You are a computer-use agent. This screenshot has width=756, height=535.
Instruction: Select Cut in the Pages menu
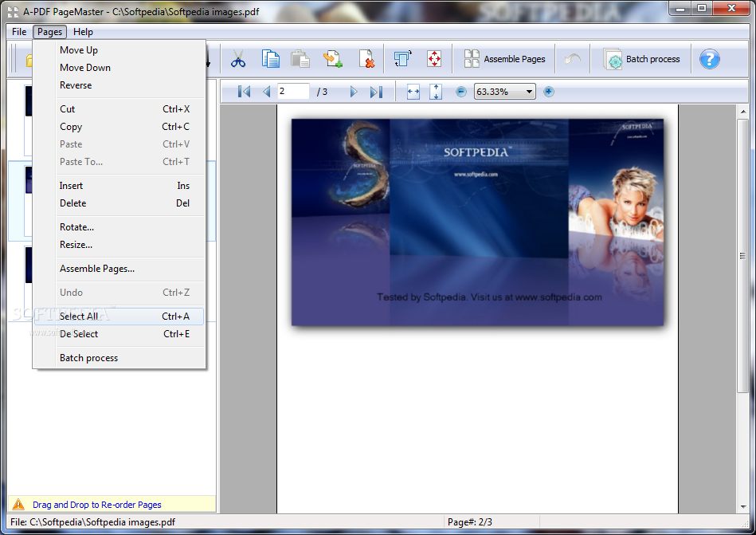[119, 109]
